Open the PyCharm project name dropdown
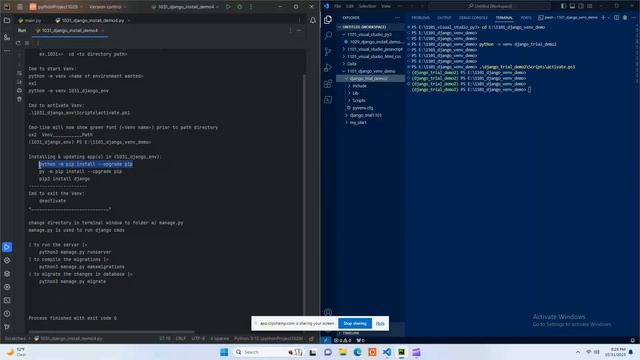Viewport: 640px width, 360px height. (56, 7)
